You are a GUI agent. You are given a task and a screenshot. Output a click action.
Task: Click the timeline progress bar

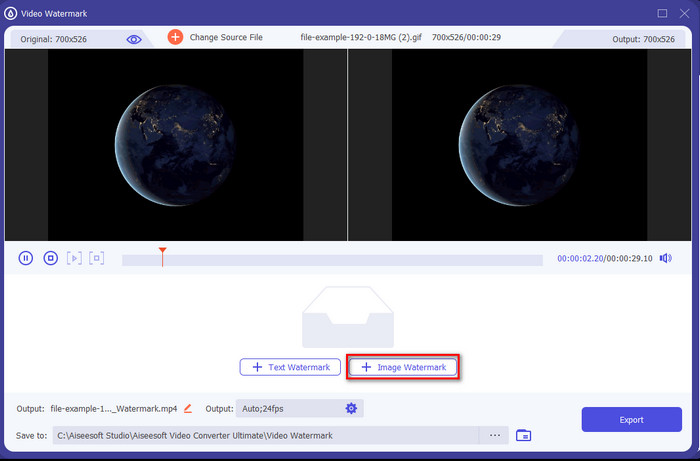click(x=332, y=260)
